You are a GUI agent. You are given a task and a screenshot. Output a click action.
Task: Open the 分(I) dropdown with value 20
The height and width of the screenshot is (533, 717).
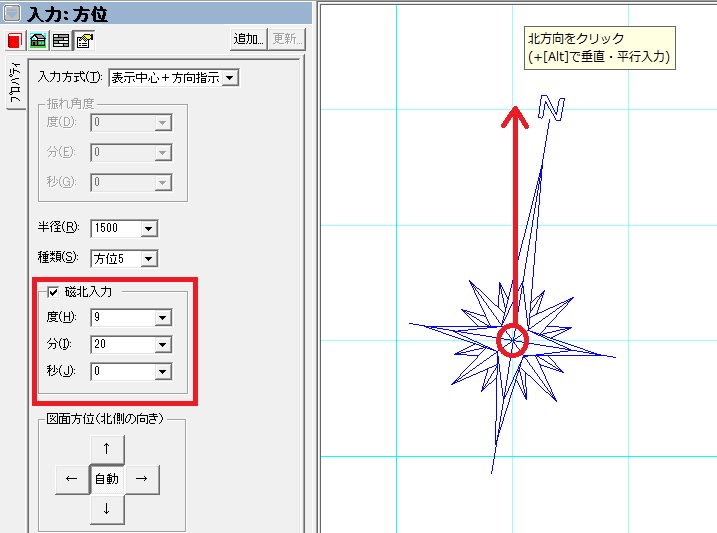click(x=163, y=345)
